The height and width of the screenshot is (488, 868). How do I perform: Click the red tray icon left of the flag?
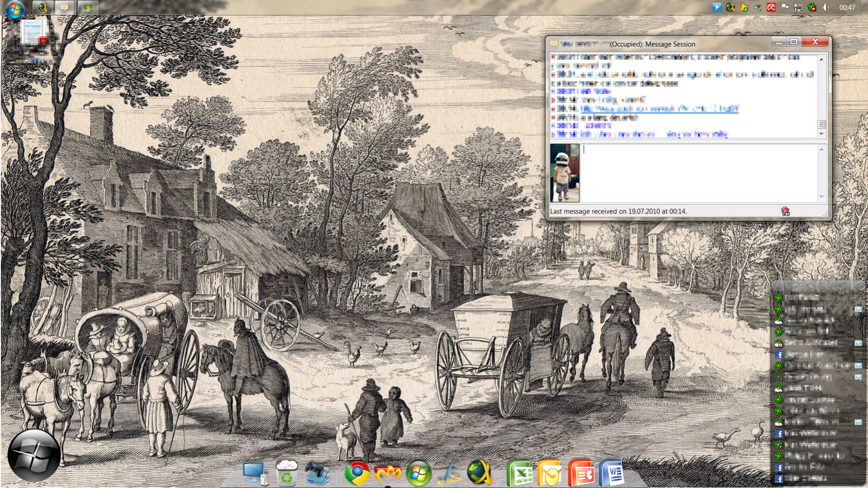(x=771, y=7)
